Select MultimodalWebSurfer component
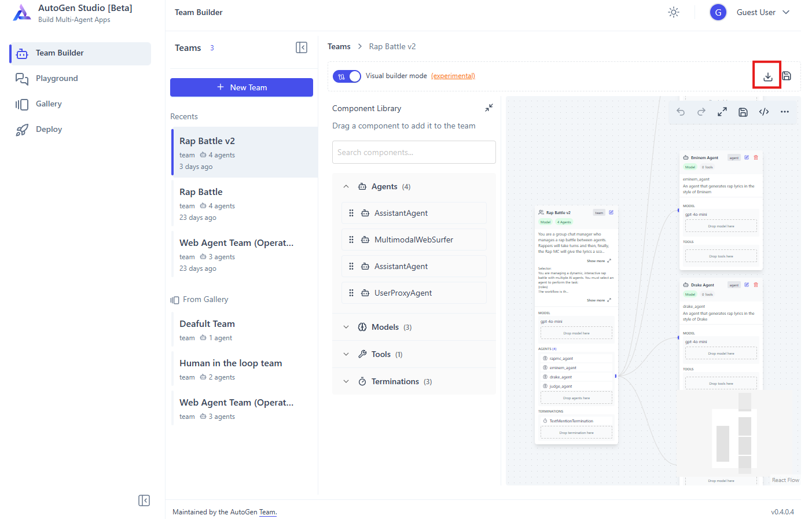Screen dimensions: 812x519 (x=414, y=240)
